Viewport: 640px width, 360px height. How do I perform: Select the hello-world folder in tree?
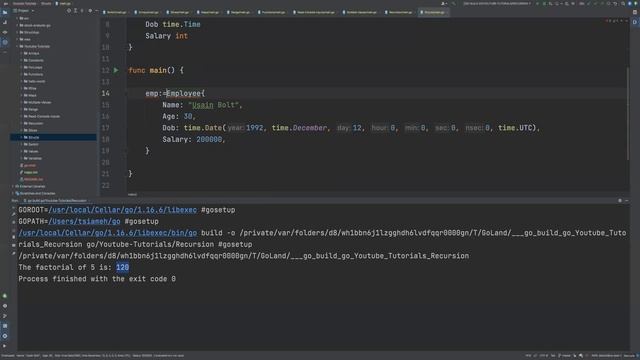[x=37, y=81]
